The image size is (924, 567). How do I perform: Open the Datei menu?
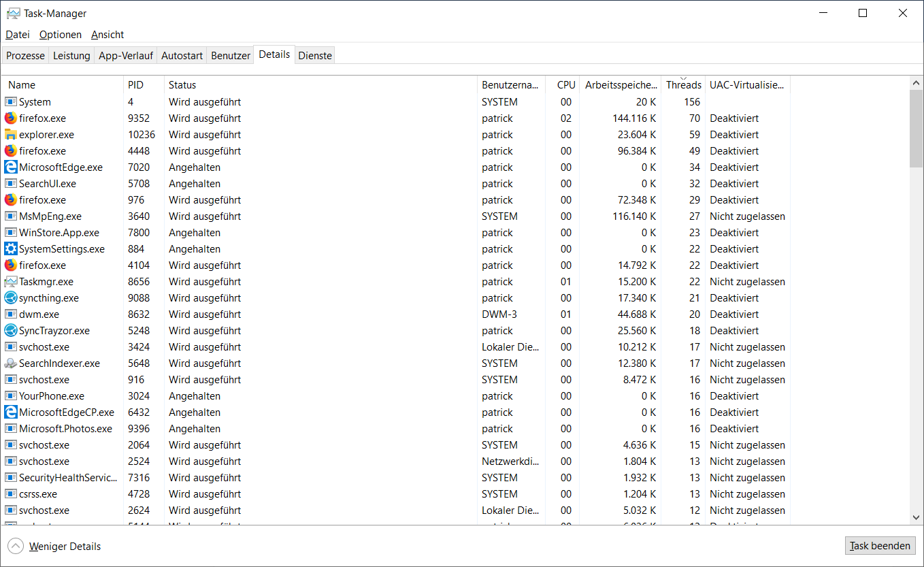point(18,35)
